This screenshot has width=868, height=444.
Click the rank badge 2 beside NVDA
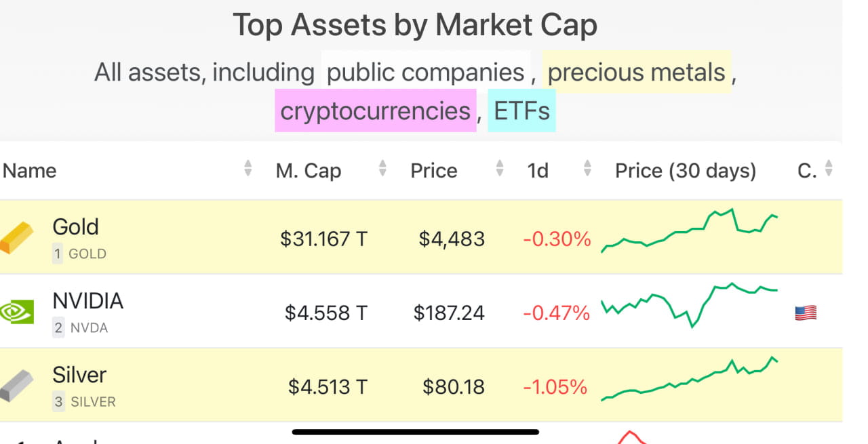[x=60, y=327]
